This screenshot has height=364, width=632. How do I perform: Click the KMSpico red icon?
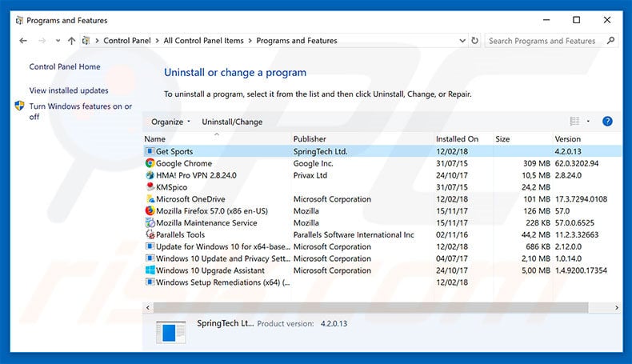coord(150,186)
